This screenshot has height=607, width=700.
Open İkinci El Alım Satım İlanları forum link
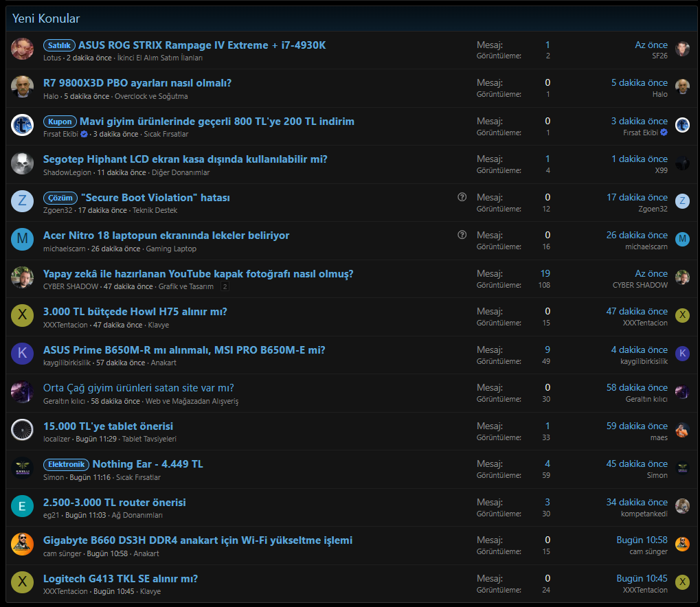(160, 58)
